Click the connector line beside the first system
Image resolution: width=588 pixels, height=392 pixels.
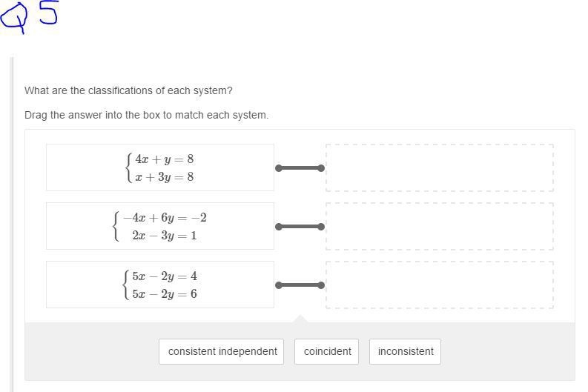tap(300, 168)
